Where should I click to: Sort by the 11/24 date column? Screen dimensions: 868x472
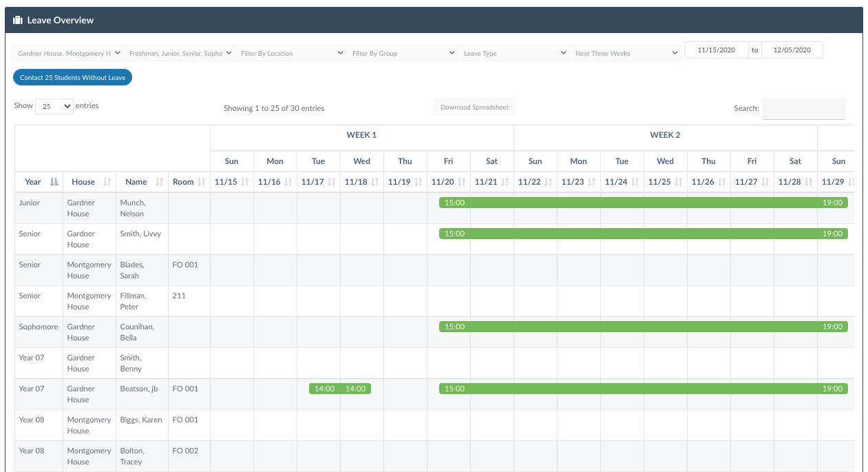point(622,182)
